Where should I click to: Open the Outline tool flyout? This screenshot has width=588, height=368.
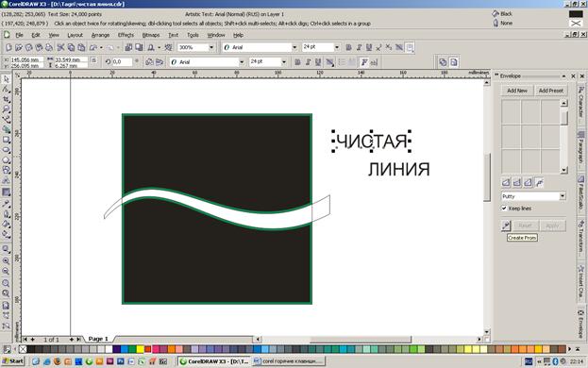pos(6,214)
